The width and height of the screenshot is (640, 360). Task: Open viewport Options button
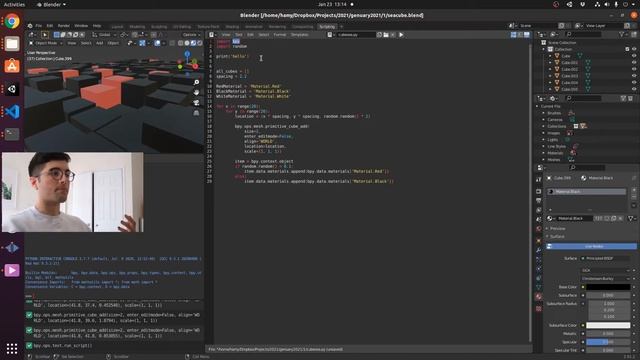pos(191,35)
